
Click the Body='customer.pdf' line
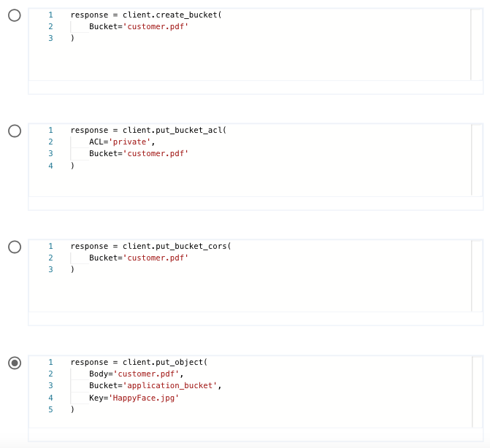click(136, 374)
